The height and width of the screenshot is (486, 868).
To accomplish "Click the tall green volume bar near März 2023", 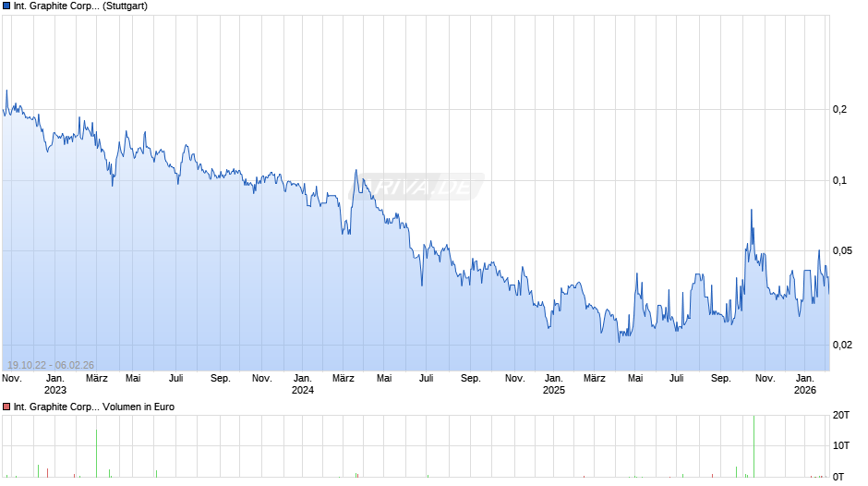I will click(96, 454).
